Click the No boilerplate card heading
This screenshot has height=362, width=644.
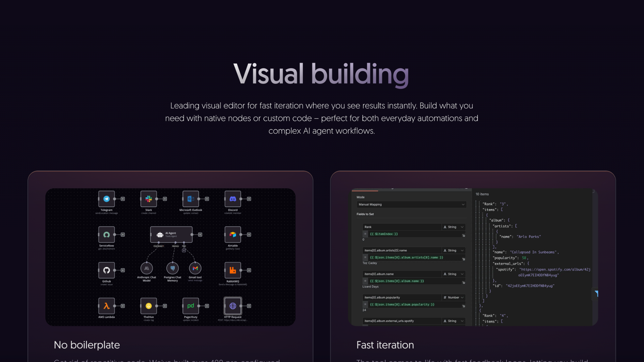coord(87,345)
